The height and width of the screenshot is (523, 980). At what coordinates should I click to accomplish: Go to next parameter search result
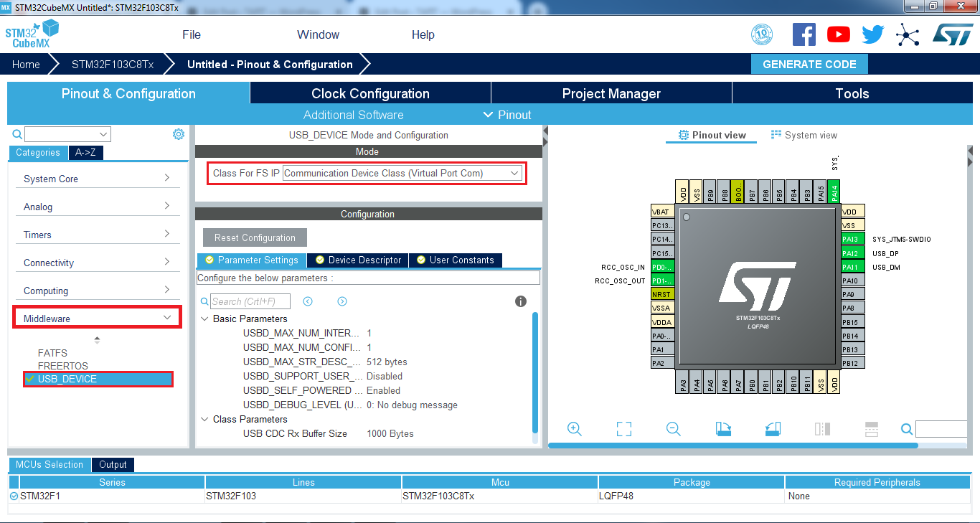(342, 301)
